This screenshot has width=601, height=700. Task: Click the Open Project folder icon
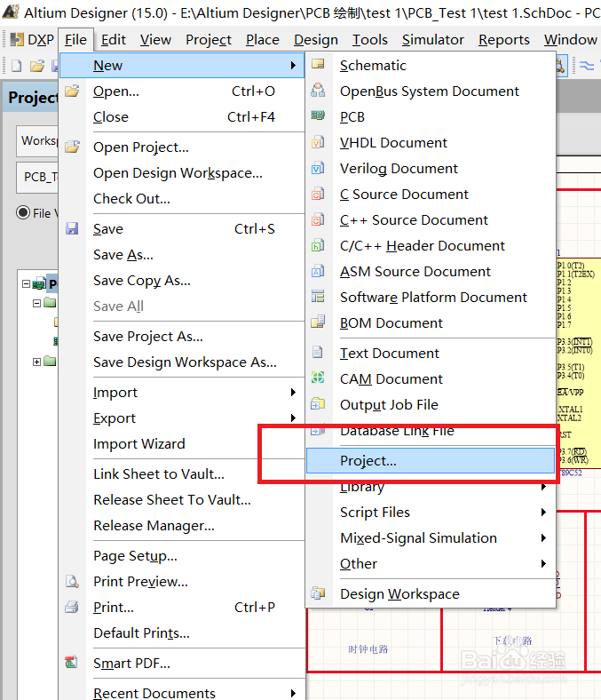tap(72, 147)
